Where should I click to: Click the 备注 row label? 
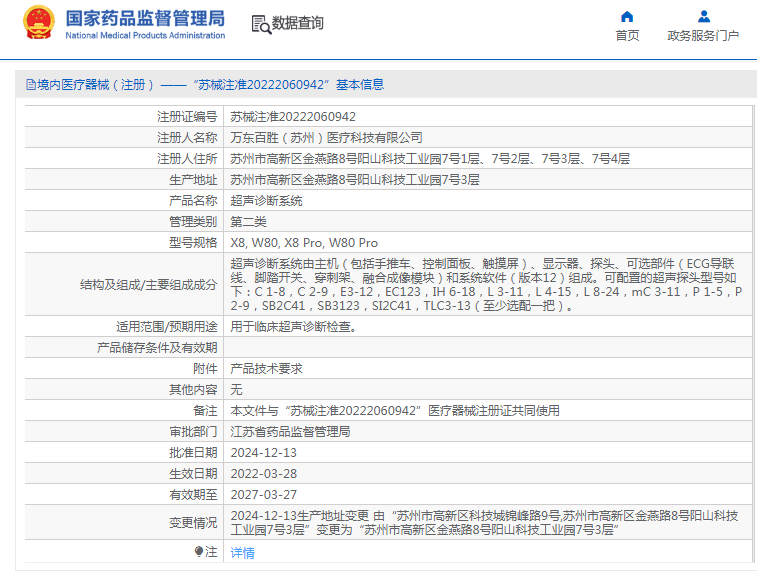point(205,411)
